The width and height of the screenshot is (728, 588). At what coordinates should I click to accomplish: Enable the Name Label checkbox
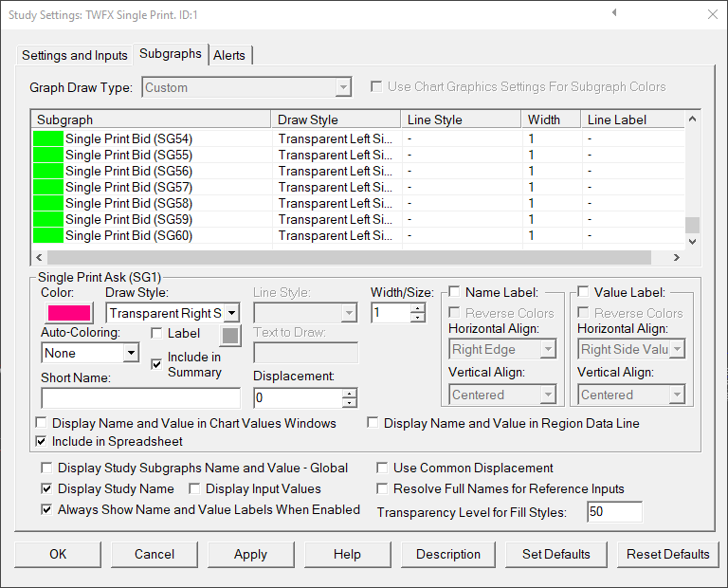point(455,292)
